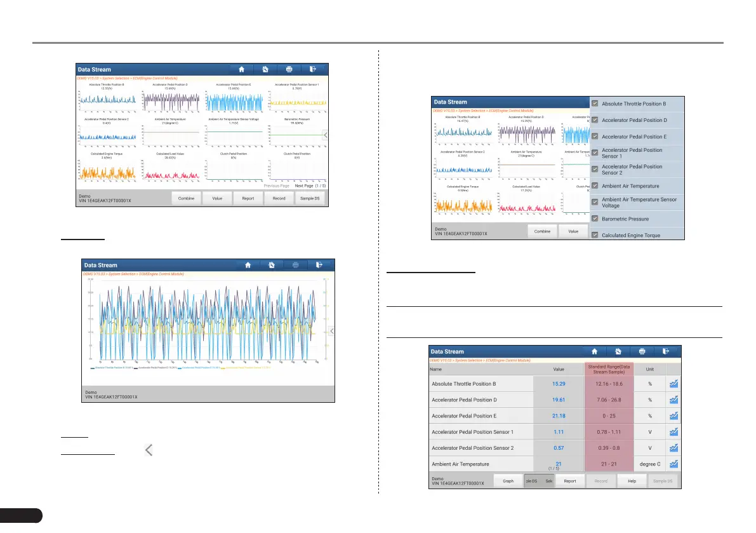
Task: Open graph icon for Accelerator Pedal Position E row
Action: 673,415
